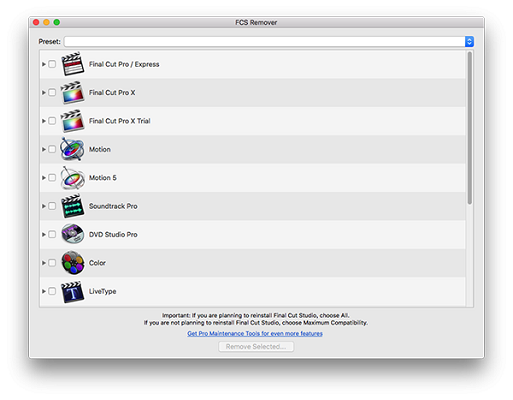Click the Remove Selected... button
The width and height of the screenshot is (513, 400).
tap(256, 347)
